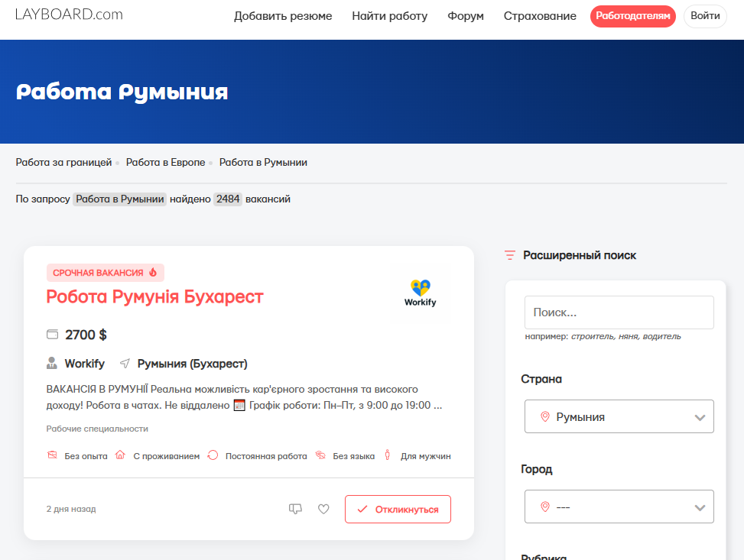Click the Срочная вакансия flame badge

(106, 273)
